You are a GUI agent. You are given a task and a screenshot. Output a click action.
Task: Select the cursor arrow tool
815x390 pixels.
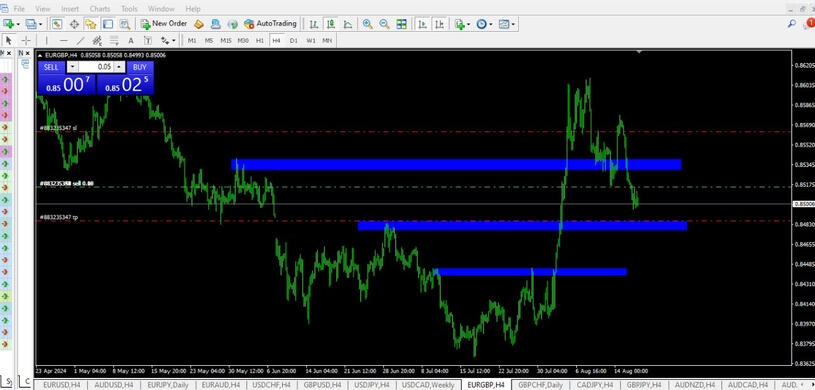[9, 40]
